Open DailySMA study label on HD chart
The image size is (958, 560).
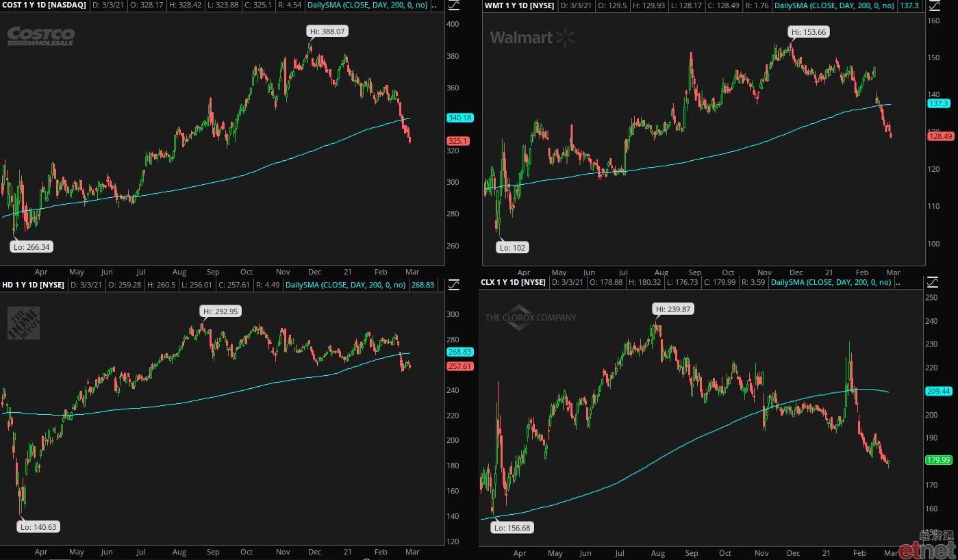coord(345,285)
